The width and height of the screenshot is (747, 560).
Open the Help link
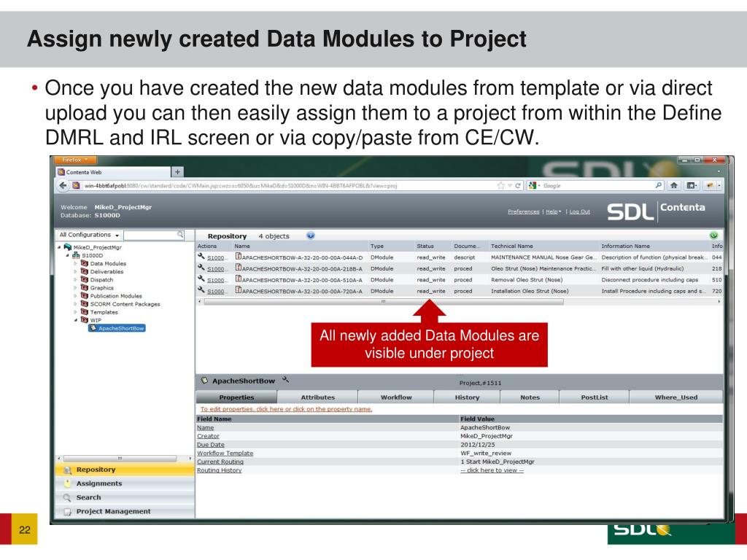coord(553,211)
